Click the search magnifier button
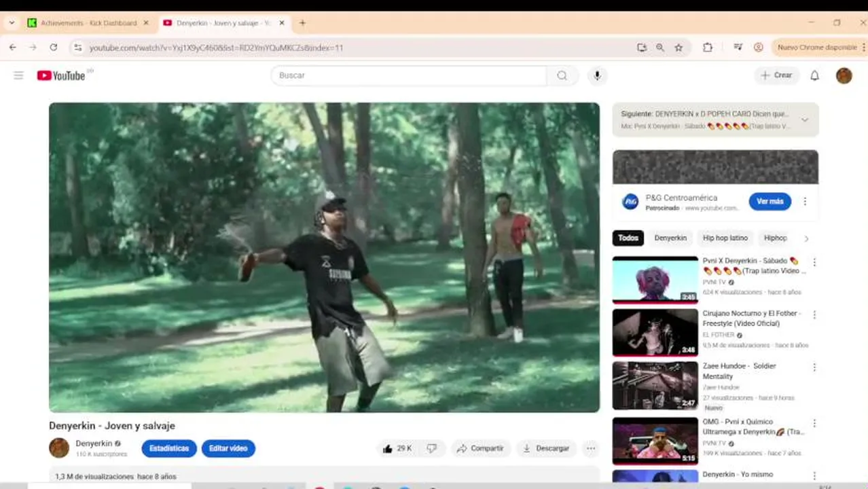The height and width of the screenshot is (489, 868). (562, 75)
